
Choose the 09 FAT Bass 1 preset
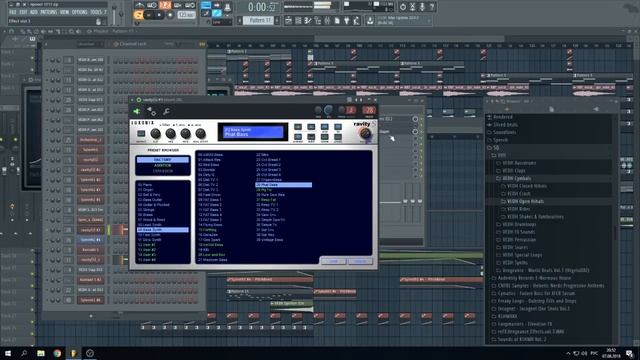211,200
